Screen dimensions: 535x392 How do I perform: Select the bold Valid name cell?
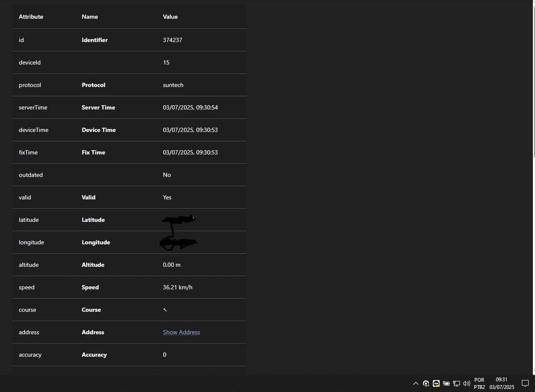click(x=88, y=198)
